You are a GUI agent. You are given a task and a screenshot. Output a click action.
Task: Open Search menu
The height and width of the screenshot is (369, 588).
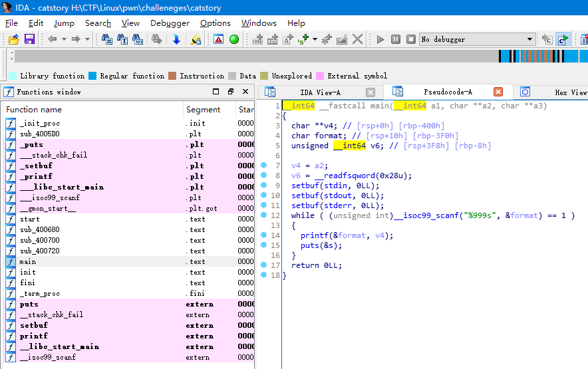pyautogui.click(x=98, y=23)
